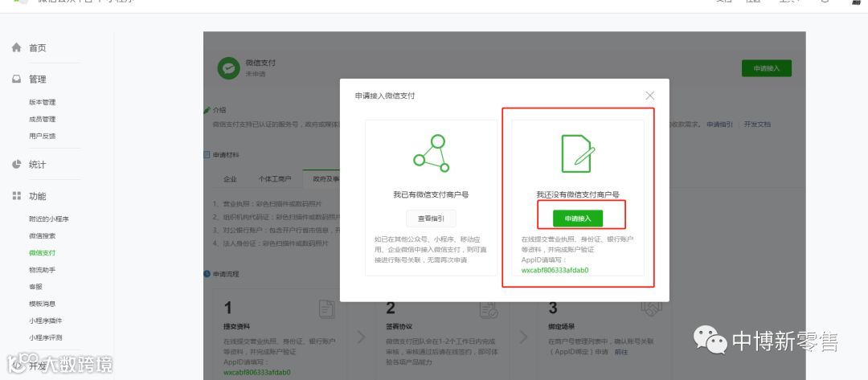The height and width of the screenshot is (380, 868).
Task: Open 小程序评测 in sidebar
Action: pyautogui.click(x=45, y=337)
